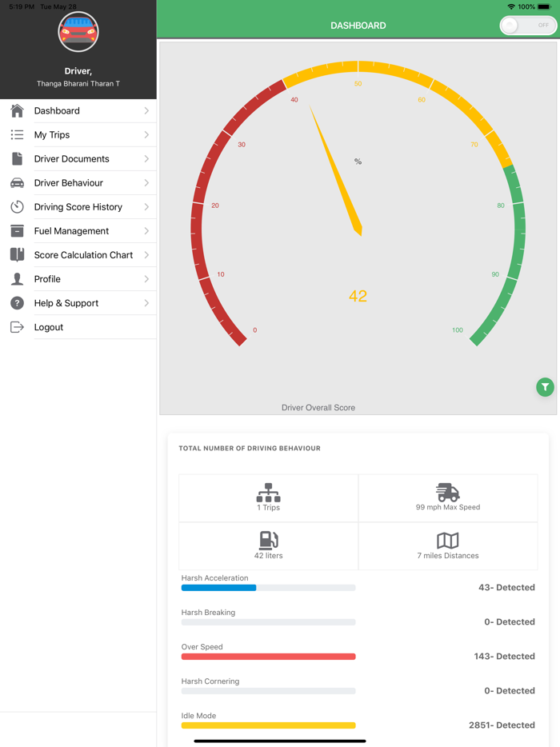
Task: Tap the Max Speed truck icon
Action: [447, 492]
